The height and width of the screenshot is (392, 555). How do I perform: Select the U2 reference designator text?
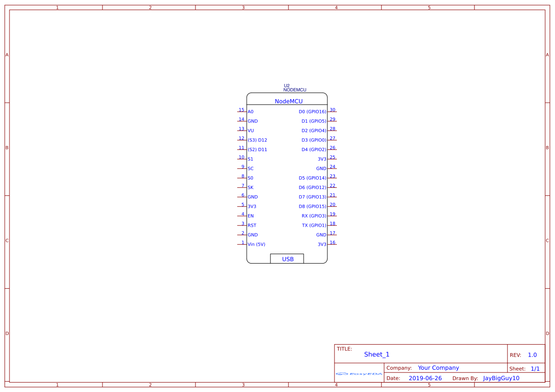click(x=286, y=85)
